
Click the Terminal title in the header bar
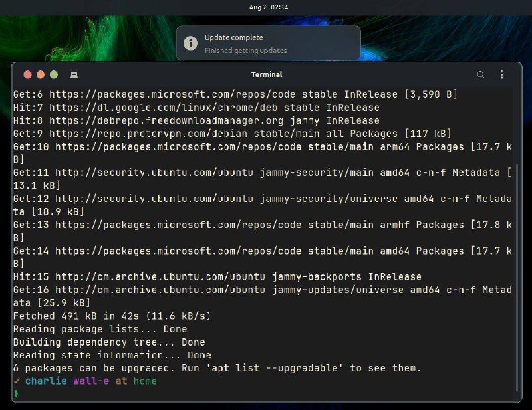[267, 74]
